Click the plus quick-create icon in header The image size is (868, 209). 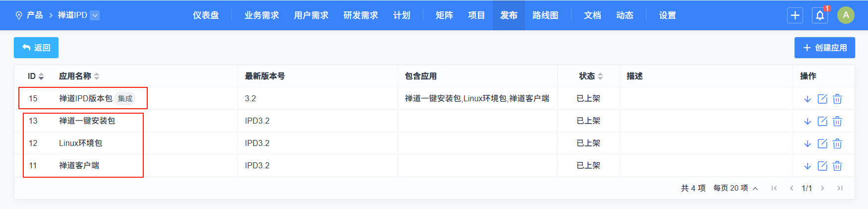(x=795, y=15)
